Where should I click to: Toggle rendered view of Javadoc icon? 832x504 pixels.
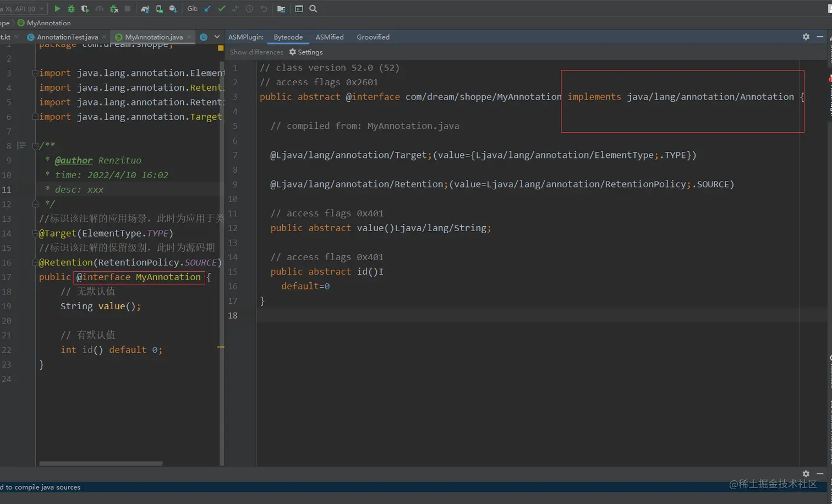point(21,145)
